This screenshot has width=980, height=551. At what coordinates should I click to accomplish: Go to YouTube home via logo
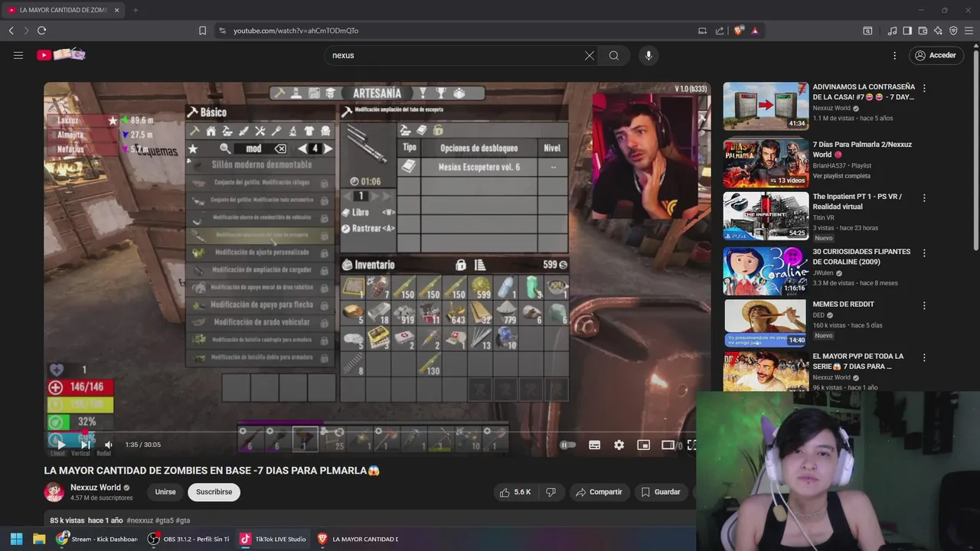tap(60, 54)
